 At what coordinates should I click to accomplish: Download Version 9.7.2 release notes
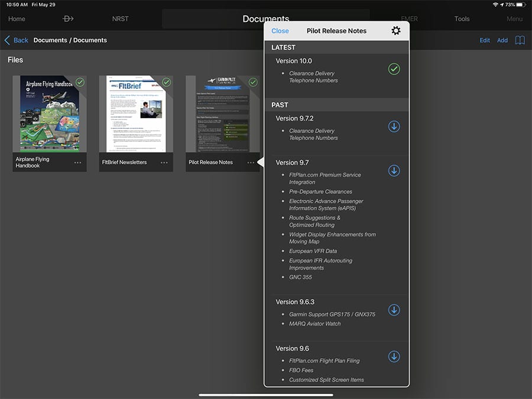(394, 126)
